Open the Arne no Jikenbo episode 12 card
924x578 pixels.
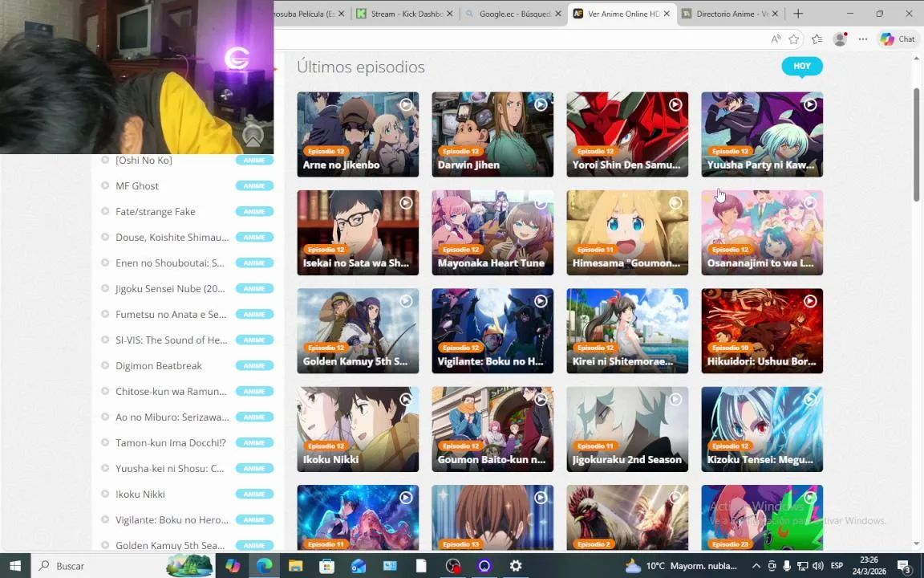[x=358, y=135]
